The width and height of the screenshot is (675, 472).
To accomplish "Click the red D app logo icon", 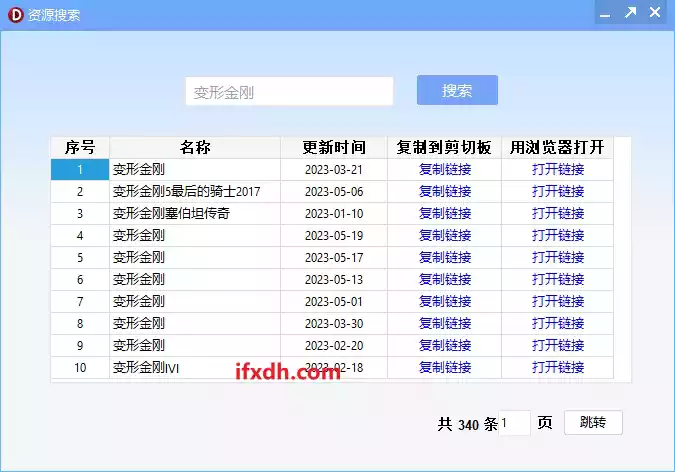I will [x=15, y=15].
